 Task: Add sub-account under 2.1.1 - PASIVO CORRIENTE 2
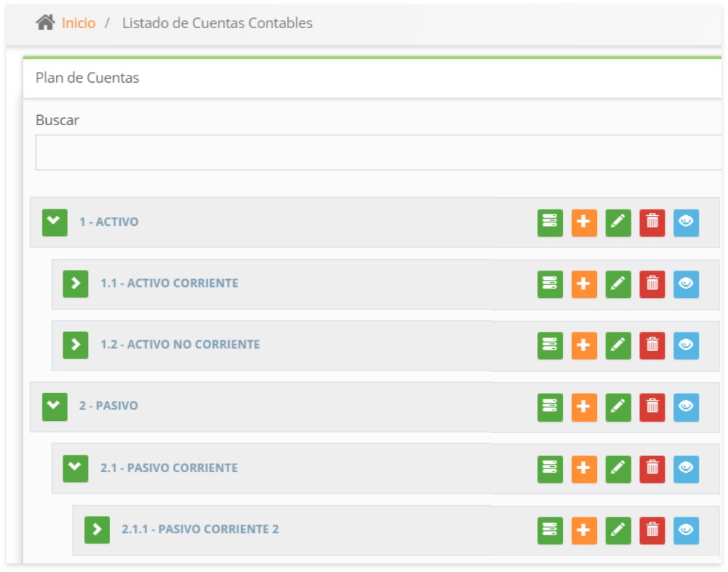584,530
